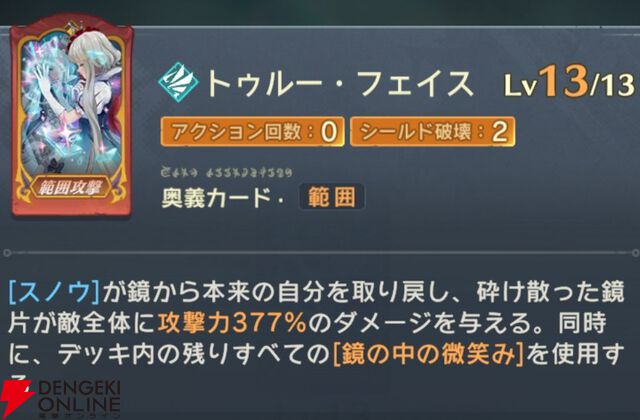Image resolution: width=640 pixels, height=420 pixels.
Task: Select the アクション回数 : 0 badge
Action: [253, 131]
